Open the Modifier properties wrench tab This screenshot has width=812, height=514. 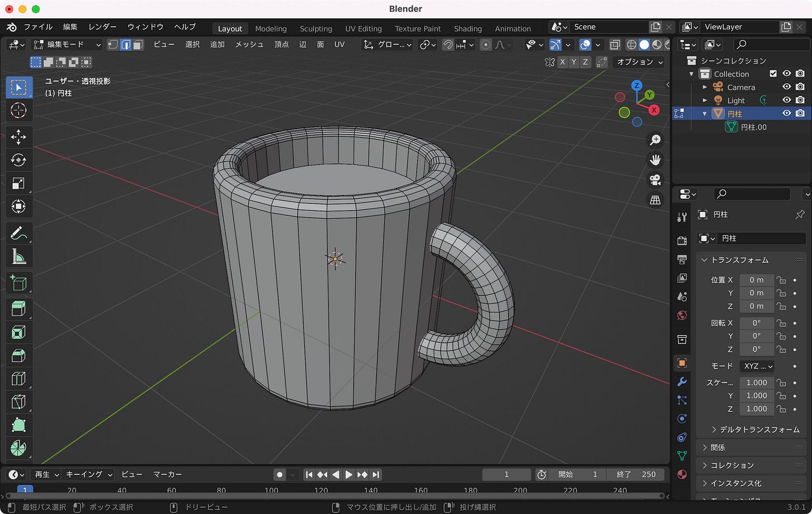click(681, 382)
